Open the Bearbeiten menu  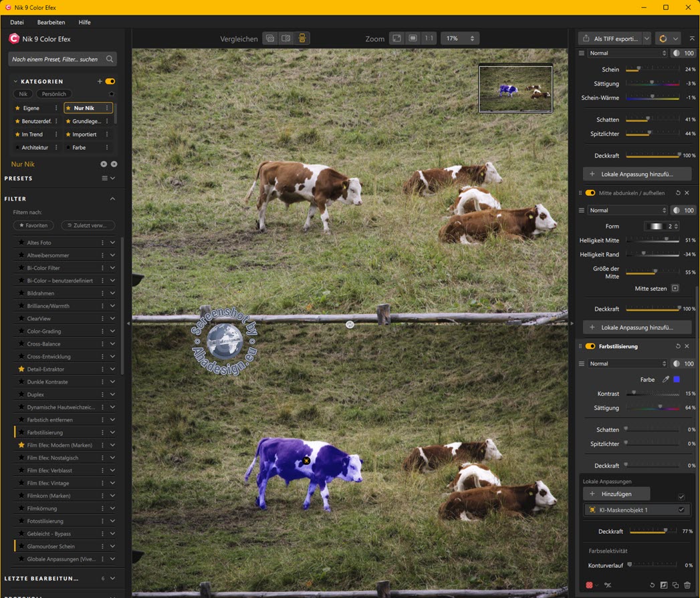pos(51,22)
